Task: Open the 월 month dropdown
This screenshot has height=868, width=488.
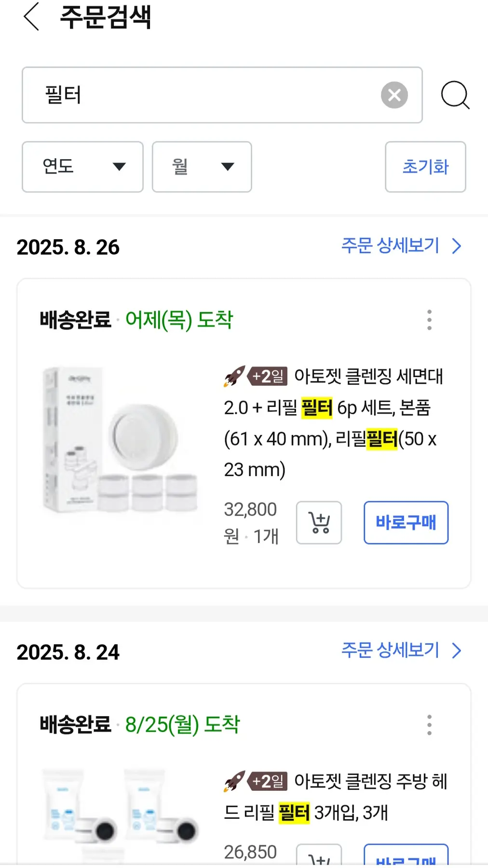Action: (x=202, y=167)
